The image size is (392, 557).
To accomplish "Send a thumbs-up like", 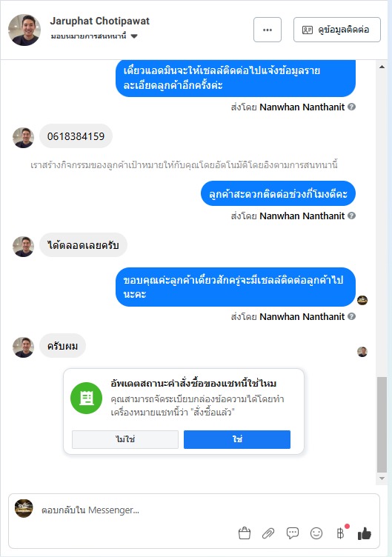I will (x=365, y=533).
